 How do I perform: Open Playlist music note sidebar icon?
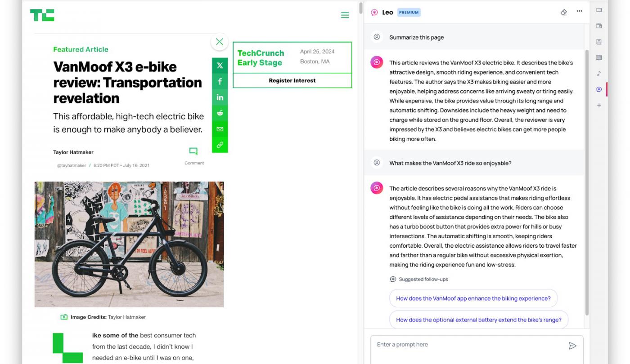(599, 73)
